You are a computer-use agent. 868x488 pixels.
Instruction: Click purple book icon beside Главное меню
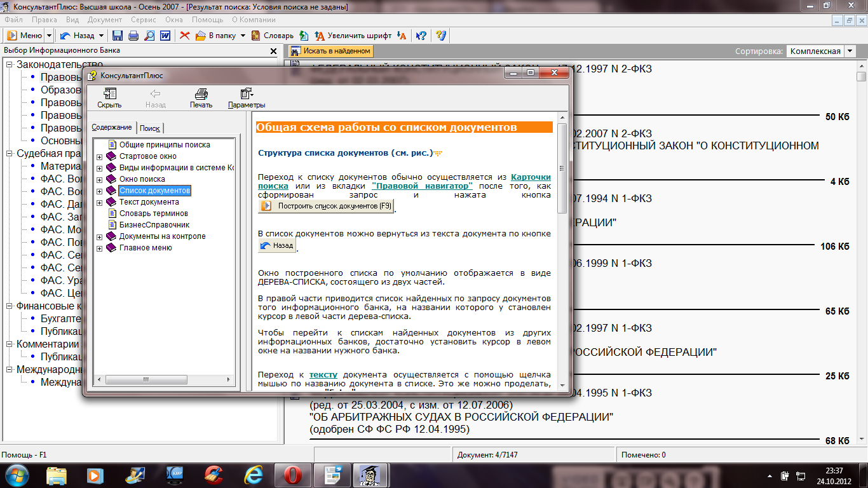[111, 248]
